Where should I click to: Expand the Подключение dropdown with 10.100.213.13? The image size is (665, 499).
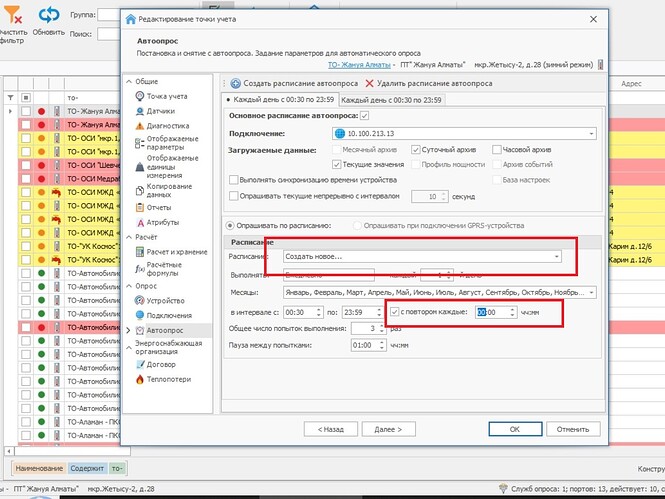coord(591,133)
